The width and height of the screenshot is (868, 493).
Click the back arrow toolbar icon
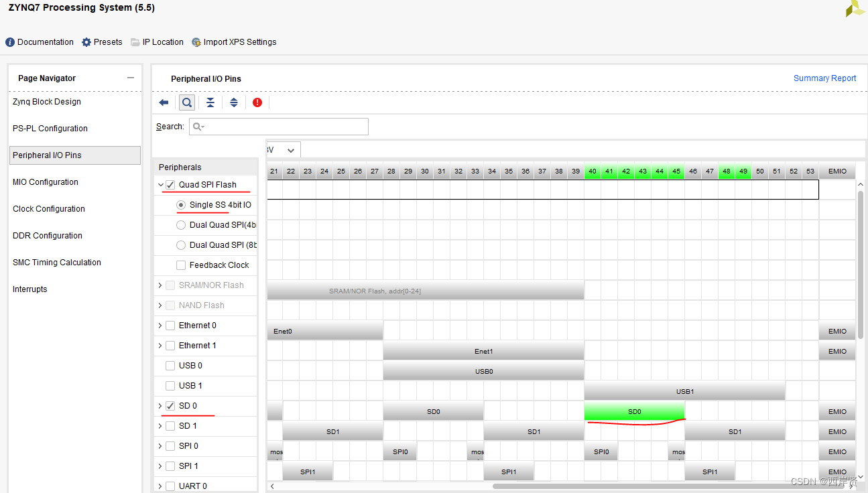point(164,102)
